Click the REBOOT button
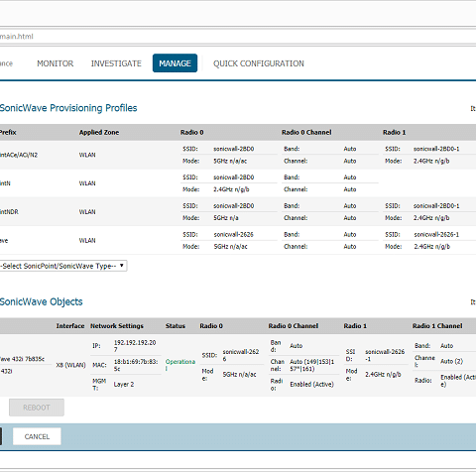 tap(37, 408)
